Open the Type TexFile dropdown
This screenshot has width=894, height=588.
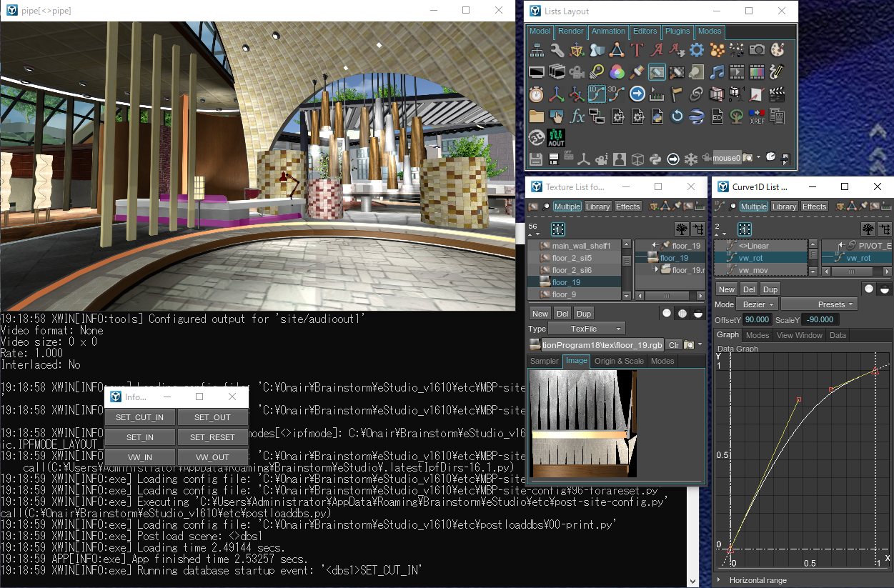click(x=586, y=329)
